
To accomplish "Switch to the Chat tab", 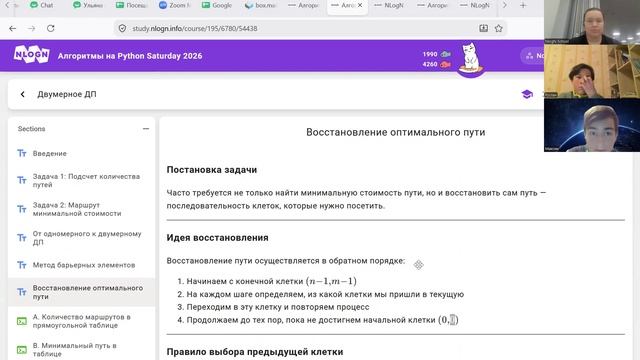I will coord(42,5).
